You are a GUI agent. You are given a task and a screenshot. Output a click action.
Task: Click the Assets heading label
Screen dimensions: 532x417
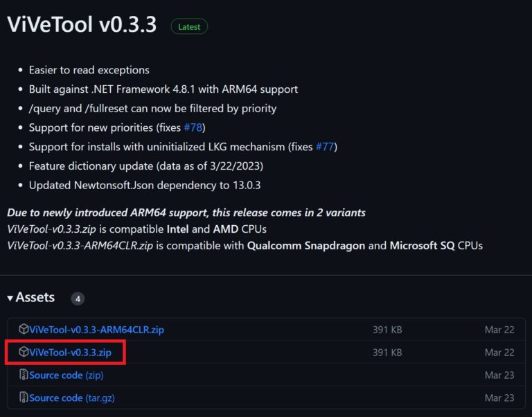click(x=35, y=297)
